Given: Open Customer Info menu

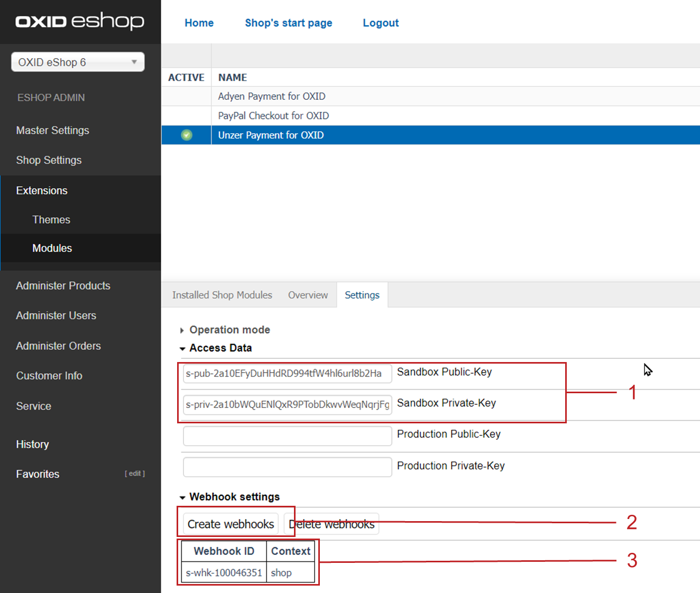Looking at the screenshot, I should pyautogui.click(x=49, y=376).
